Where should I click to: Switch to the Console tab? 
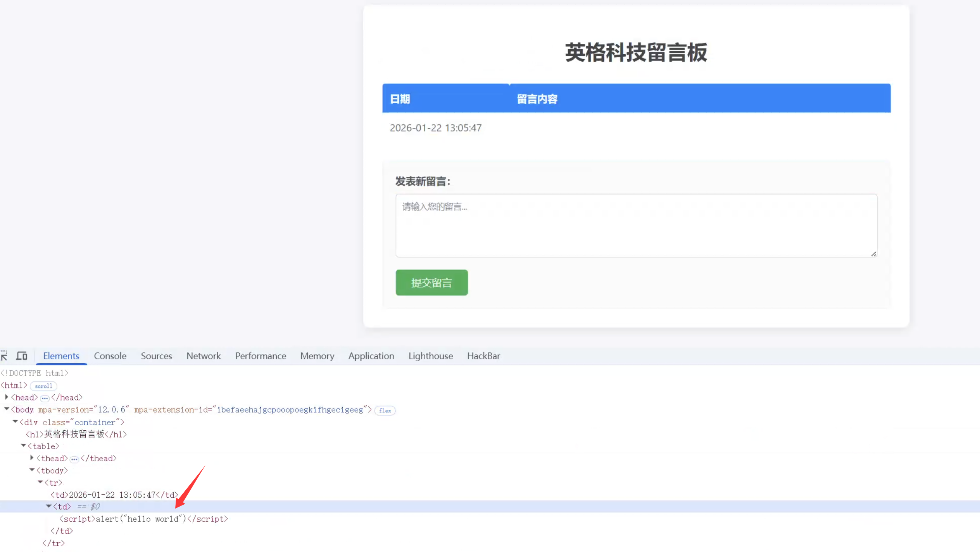click(x=110, y=356)
